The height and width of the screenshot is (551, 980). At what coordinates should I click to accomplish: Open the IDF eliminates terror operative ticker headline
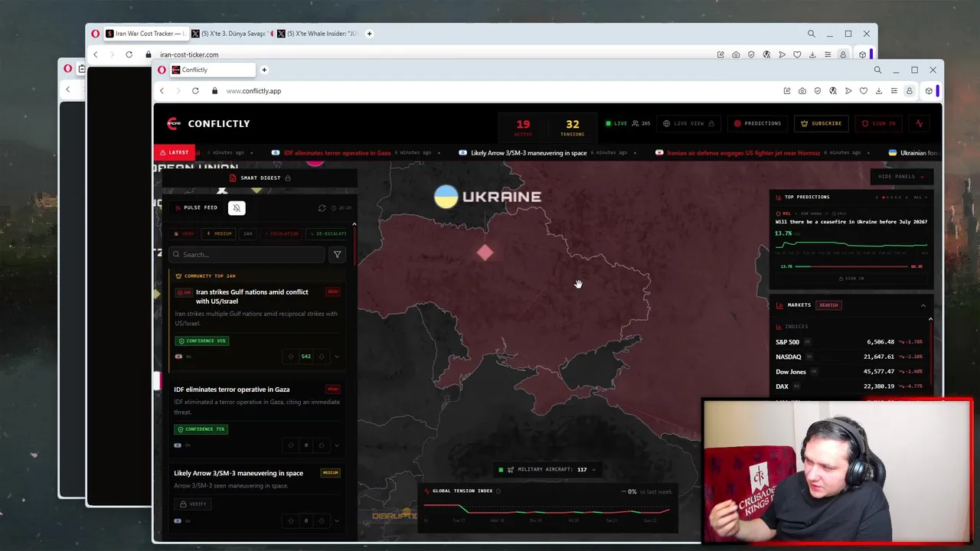click(337, 153)
